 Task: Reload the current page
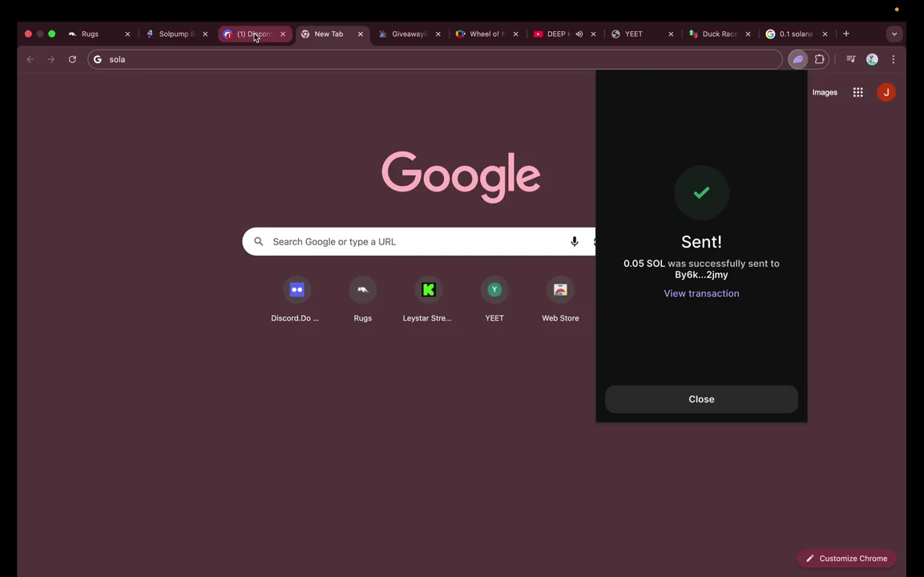(x=72, y=59)
